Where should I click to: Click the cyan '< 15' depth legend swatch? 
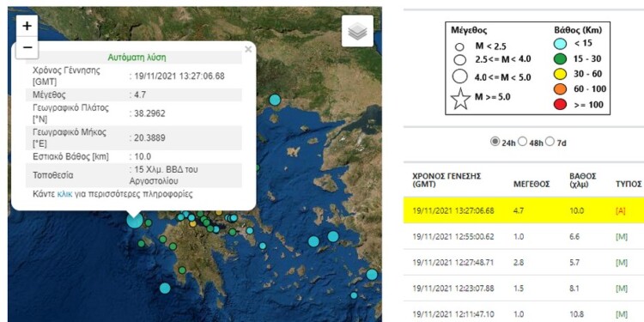tap(560, 44)
